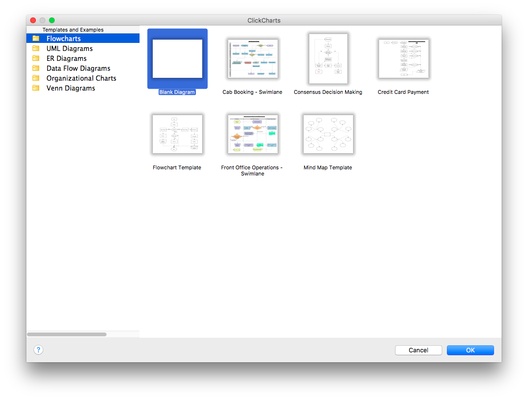Select the Venn Diagrams category label
This screenshot has height=400, width=528.
(x=71, y=88)
